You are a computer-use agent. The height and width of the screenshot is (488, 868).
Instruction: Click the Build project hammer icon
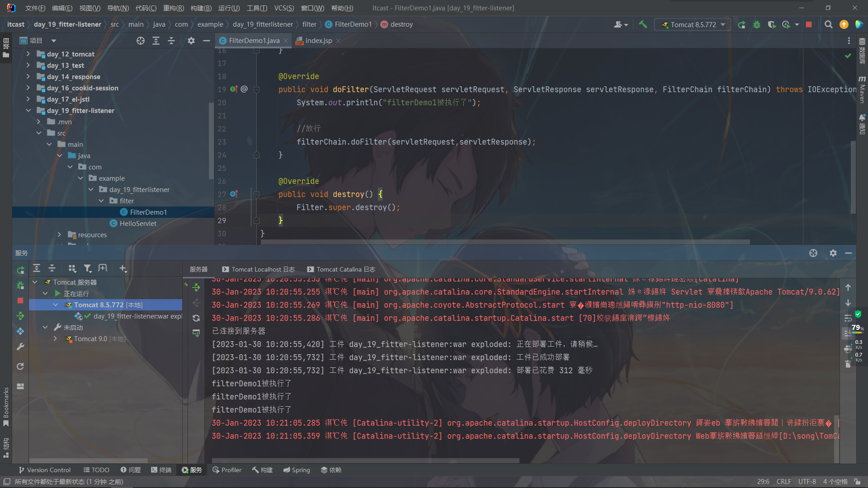point(643,24)
